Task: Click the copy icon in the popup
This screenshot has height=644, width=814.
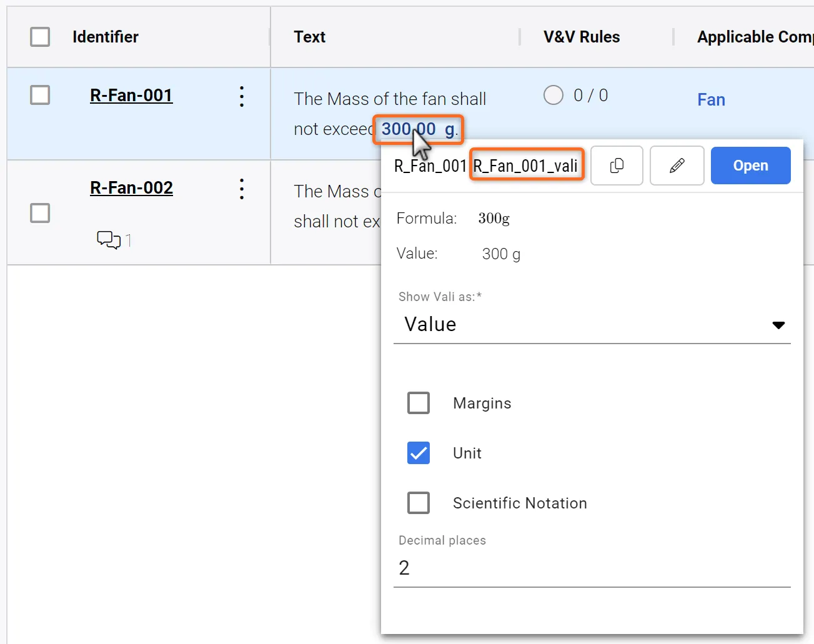Action: (x=617, y=166)
